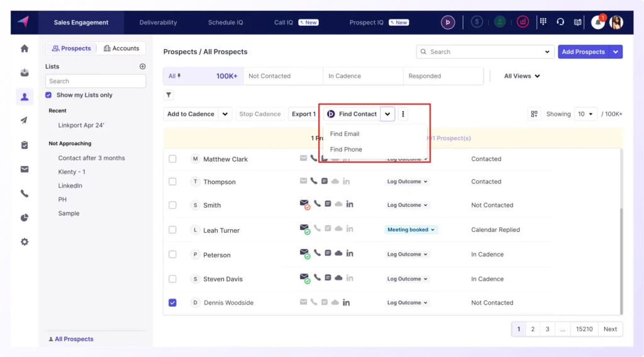
Task: Open the dialer keypad icon in header
Action: (x=543, y=22)
